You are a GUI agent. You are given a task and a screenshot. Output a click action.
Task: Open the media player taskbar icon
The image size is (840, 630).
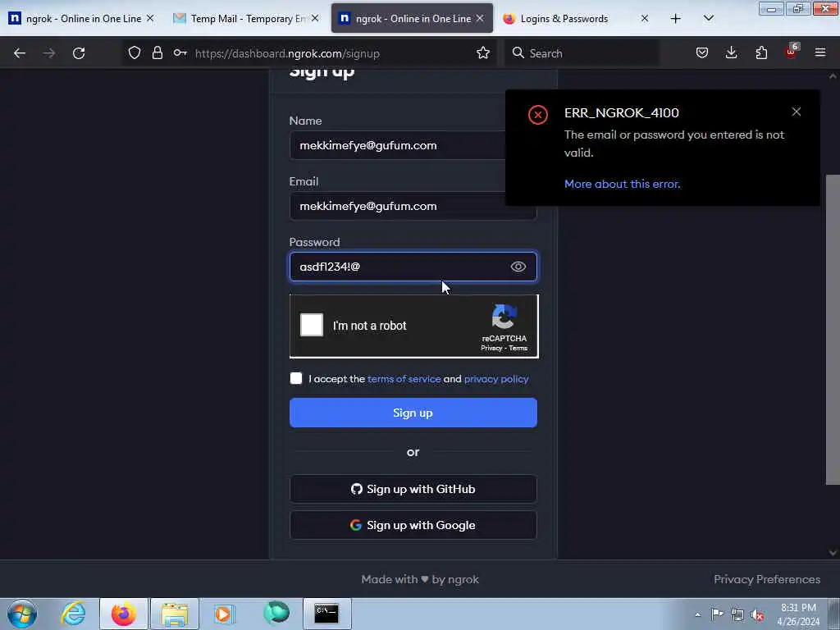pos(225,614)
